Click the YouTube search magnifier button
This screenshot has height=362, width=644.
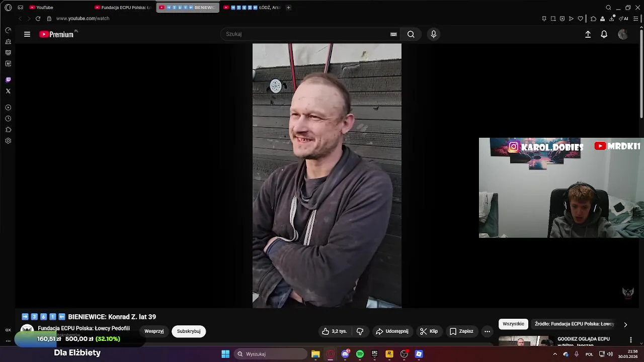click(x=411, y=34)
